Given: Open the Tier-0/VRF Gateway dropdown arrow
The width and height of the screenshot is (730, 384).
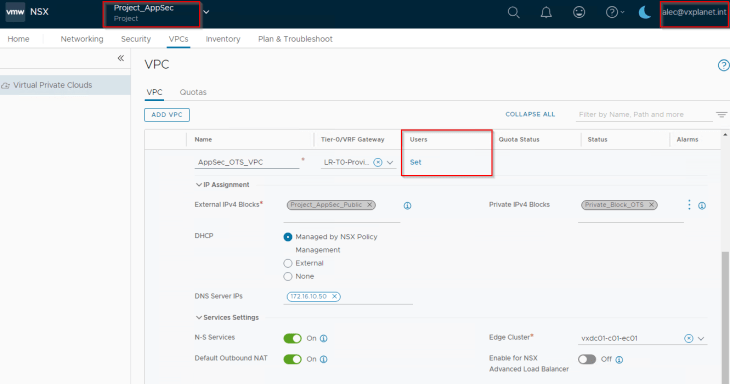Looking at the screenshot, I should pyautogui.click(x=390, y=162).
